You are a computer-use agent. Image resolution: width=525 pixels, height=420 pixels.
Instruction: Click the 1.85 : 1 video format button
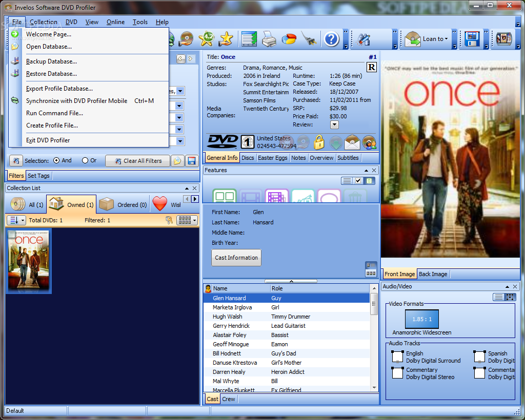coord(422,319)
